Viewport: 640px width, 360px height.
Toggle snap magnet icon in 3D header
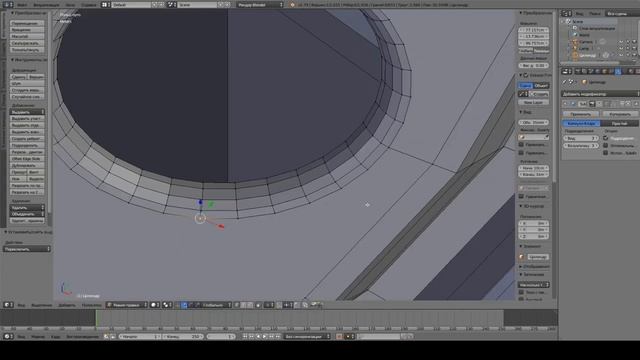279,304
